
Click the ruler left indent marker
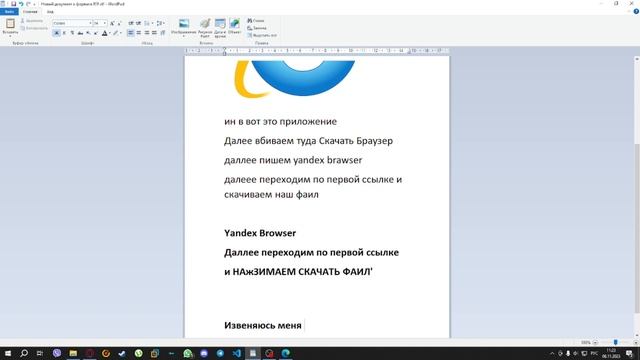pyautogui.click(x=224, y=53)
